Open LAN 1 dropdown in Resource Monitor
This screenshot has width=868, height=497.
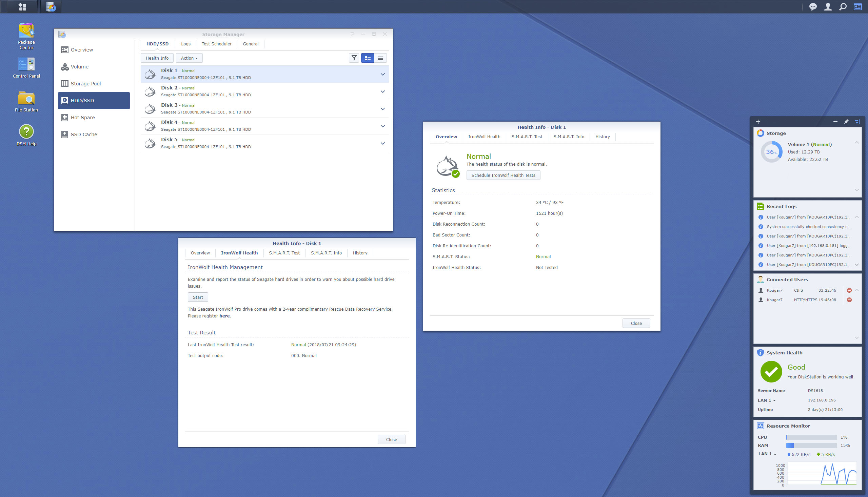767,454
